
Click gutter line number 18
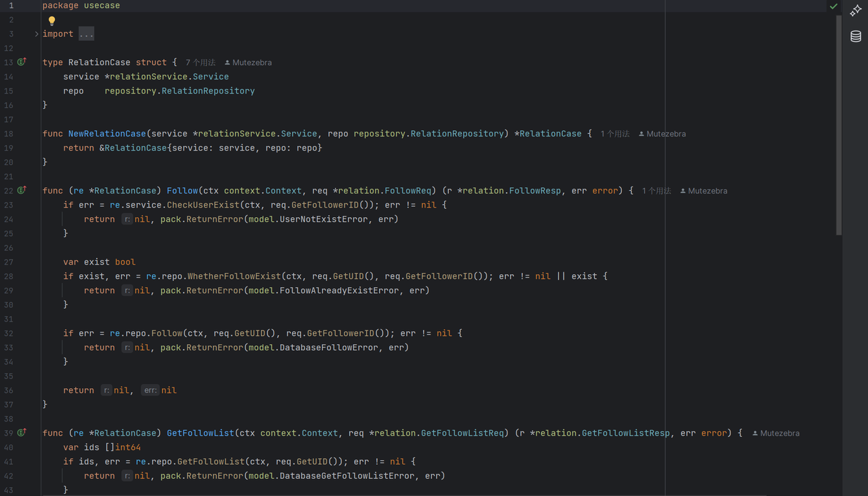[8, 134]
